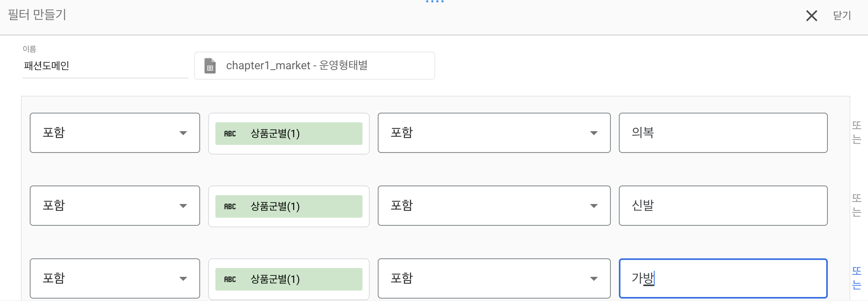Click 또는 (OR) next to the 가방 row
The width and height of the screenshot is (868, 301).
pos(857,278)
